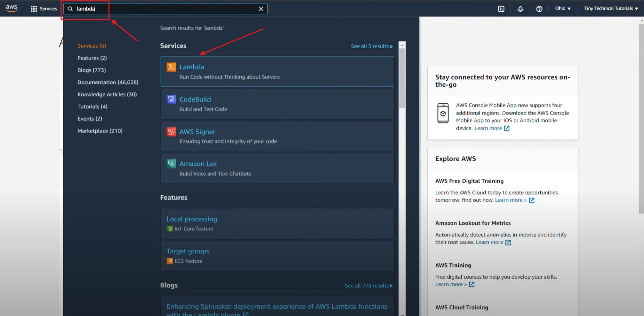Open the Services grid menu
The image size is (644, 316).
(x=44, y=9)
